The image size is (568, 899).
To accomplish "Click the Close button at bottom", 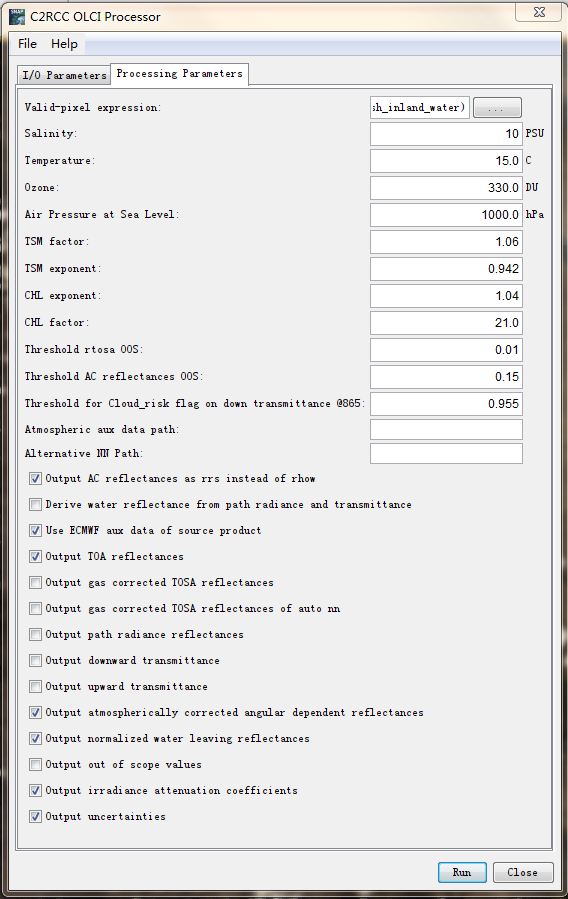I will 523,872.
